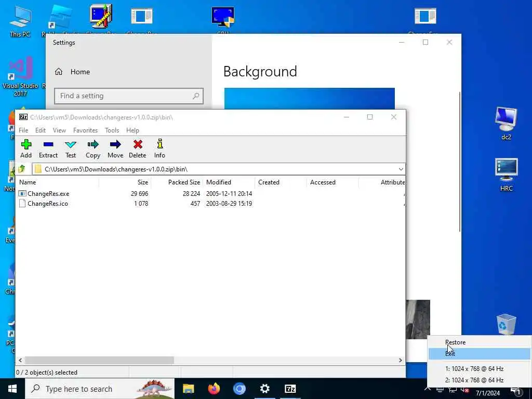Screen dimensions: 532x399
Task: Open the Favorites menu
Action: [86, 130]
